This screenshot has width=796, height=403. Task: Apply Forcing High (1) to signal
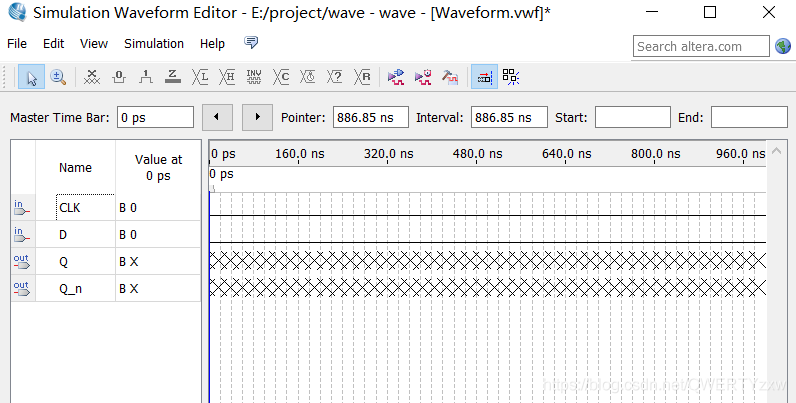click(146, 77)
